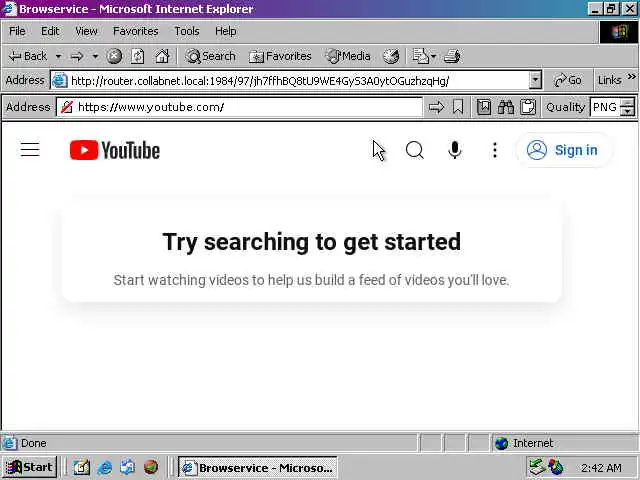Print the page with printer icon
The image size is (640, 480).
[452, 56]
